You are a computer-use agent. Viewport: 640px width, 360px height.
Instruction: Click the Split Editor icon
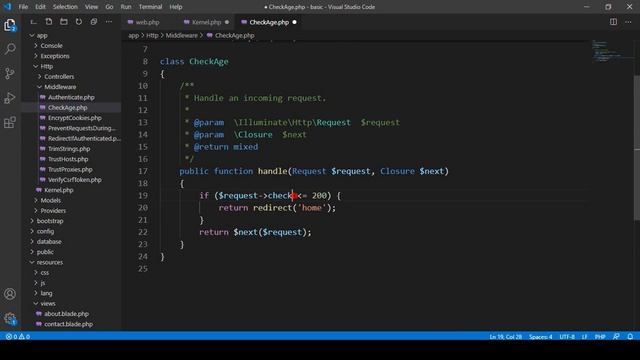coord(613,22)
